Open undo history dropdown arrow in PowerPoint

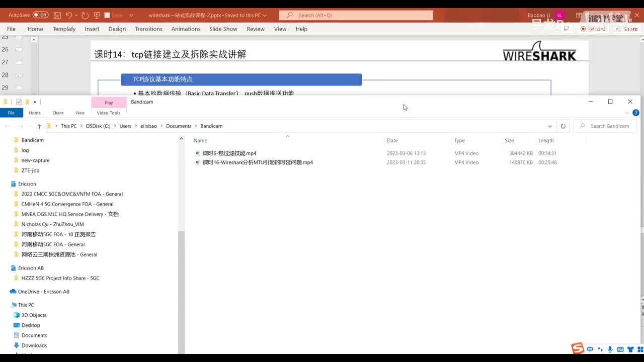[x=76, y=16]
